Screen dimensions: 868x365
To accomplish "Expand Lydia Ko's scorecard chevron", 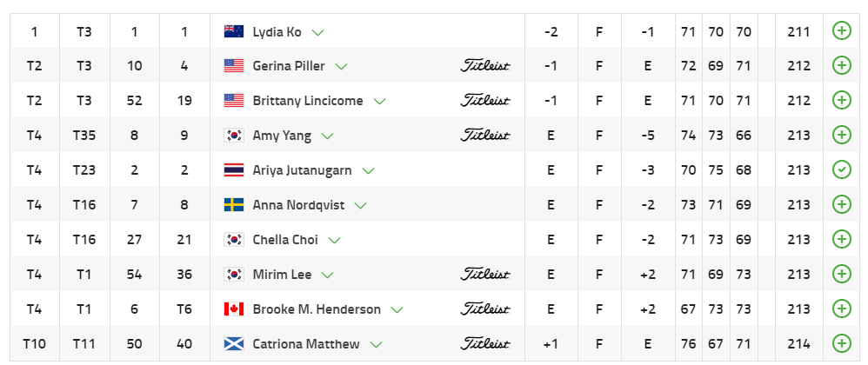I will point(317,32).
